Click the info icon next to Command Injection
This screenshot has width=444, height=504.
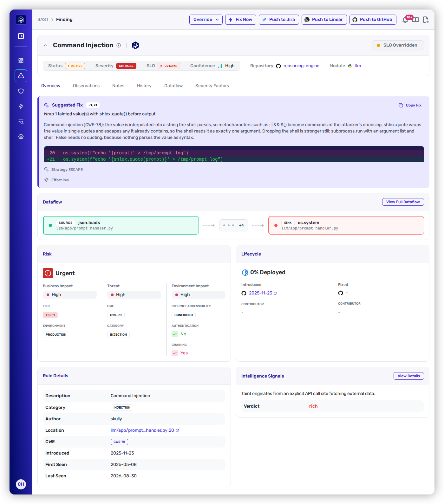pyautogui.click(x=119, y=45)
